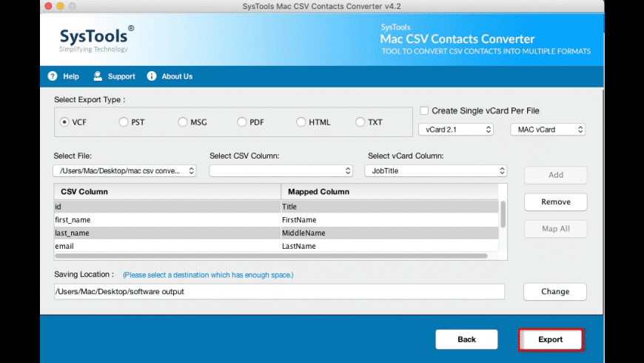Image resolution: width=644 pixels, height=363 pixels.
Task: Open the JobTitle vCard column dropdown
Action: (x=436, y=170)
